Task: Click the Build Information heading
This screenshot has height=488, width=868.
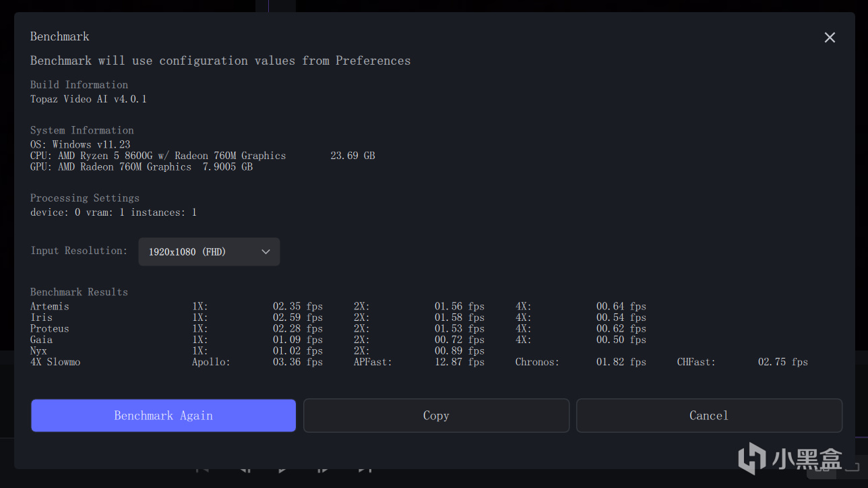Action: coord(79,85)
